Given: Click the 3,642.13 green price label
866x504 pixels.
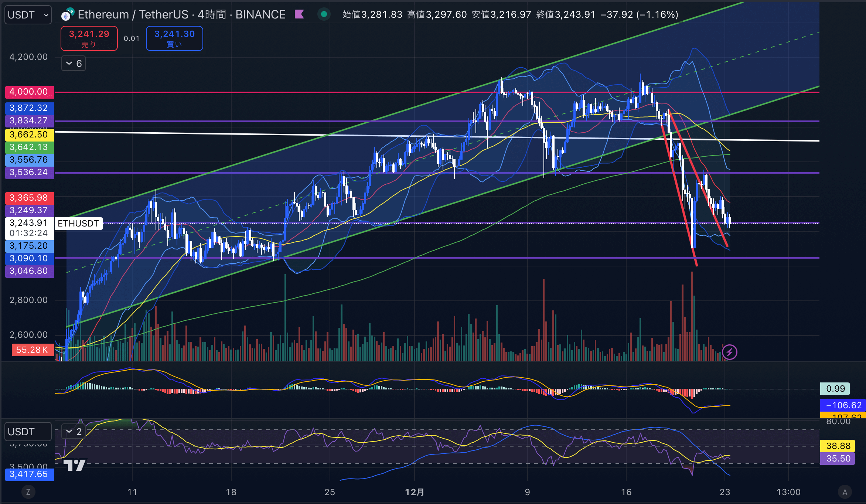Looking at the screenshot, I should coord(29,147).
